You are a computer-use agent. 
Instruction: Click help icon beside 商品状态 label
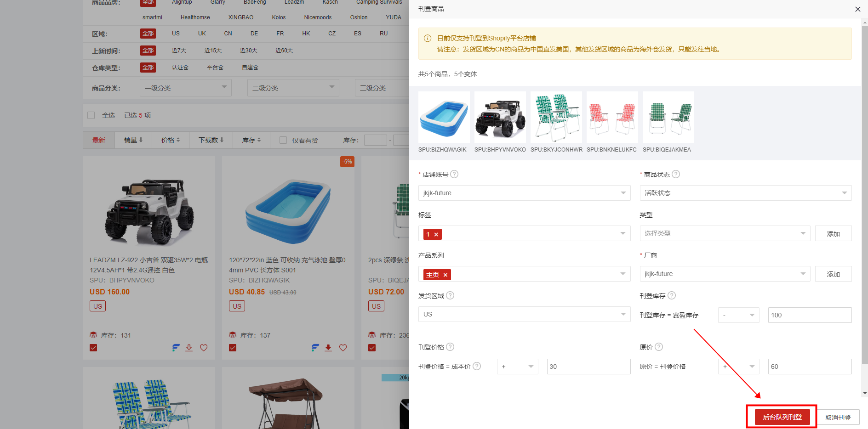[675, 174]
